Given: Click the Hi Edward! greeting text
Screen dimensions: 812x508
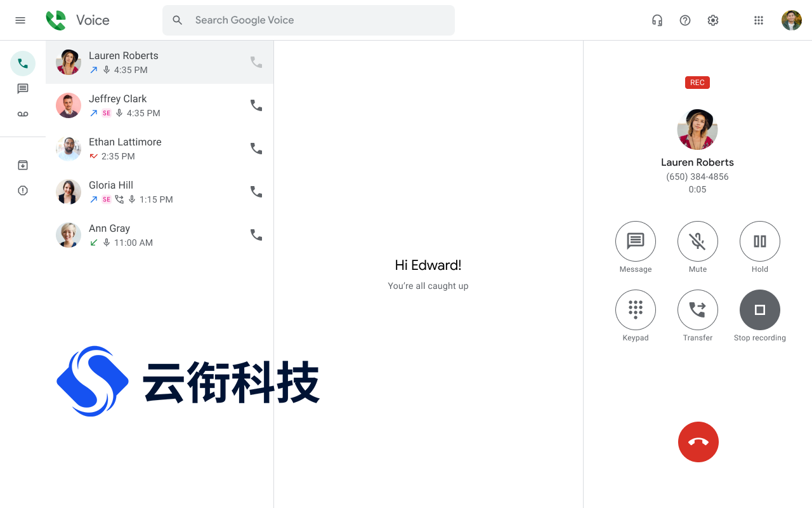Looking at the screenshot, I should [428, 265].
